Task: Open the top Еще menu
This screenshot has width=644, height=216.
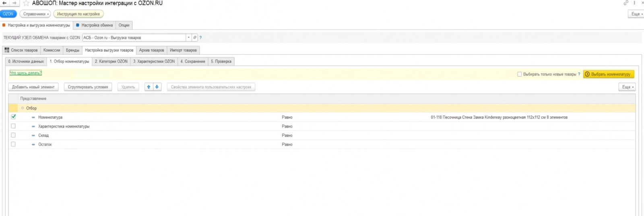Action: point(636,14)
